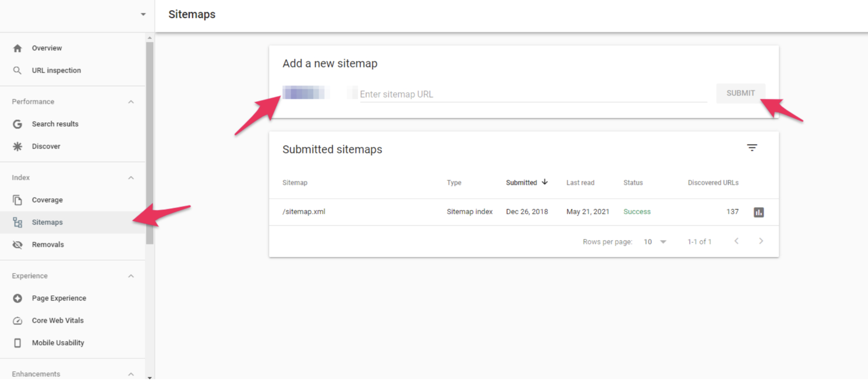868x381 pixels.
Task: Open the Rows per page dropdown
Action: [655, 242]
